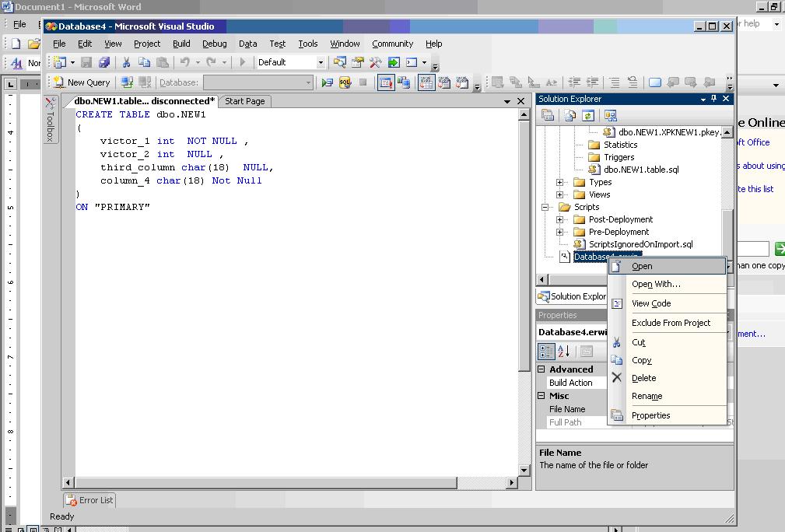The height and width of the screenshot is (532, 785).
Task: Click the New Query button
Action: (x=82, y=82)
